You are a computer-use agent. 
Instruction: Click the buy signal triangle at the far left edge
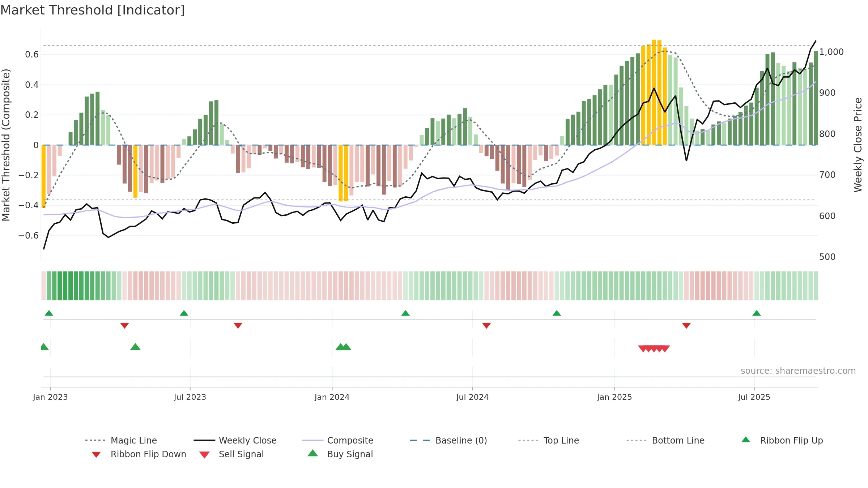click(44, 347)
